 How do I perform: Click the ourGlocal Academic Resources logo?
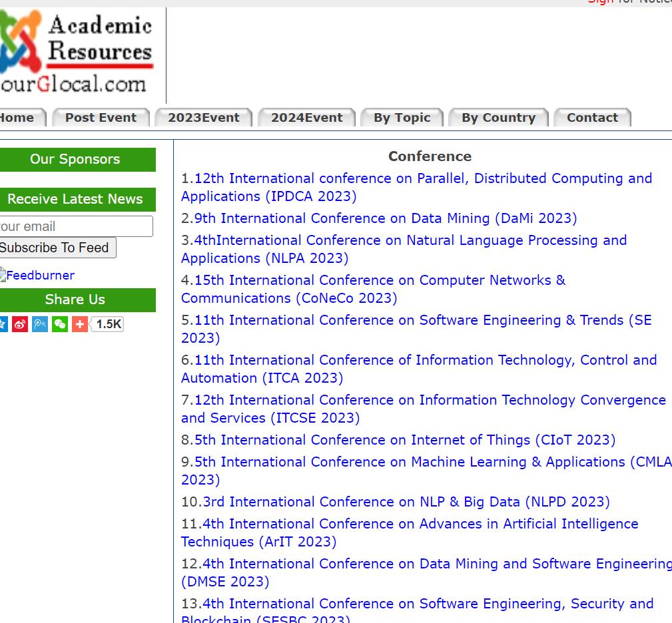pyautogui.click(x=77, y=53)
